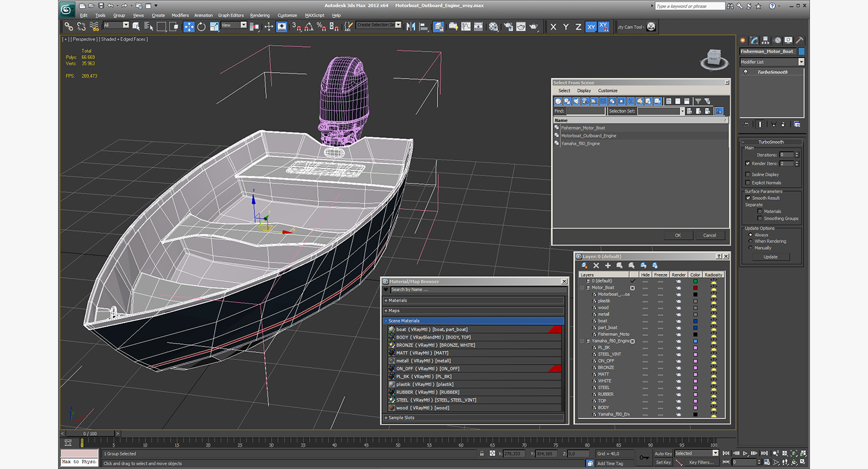This screenshot has width=868, height=469.
Task: Open Display menu in Select From Scene
Action: (584, 91)
